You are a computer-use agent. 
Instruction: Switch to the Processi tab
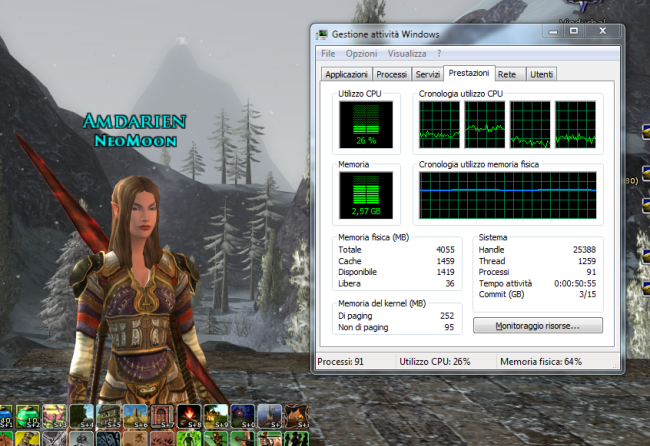(x=392, y=74)
